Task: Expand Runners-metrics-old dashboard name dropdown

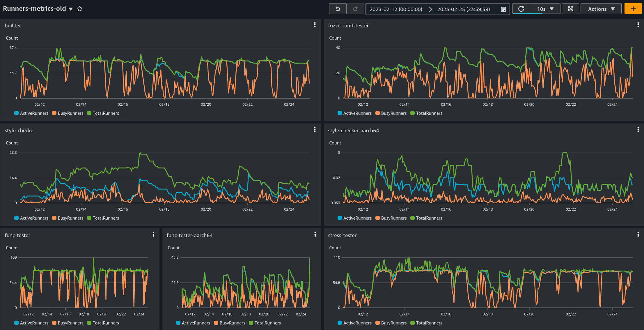Action: click(71, 9)
